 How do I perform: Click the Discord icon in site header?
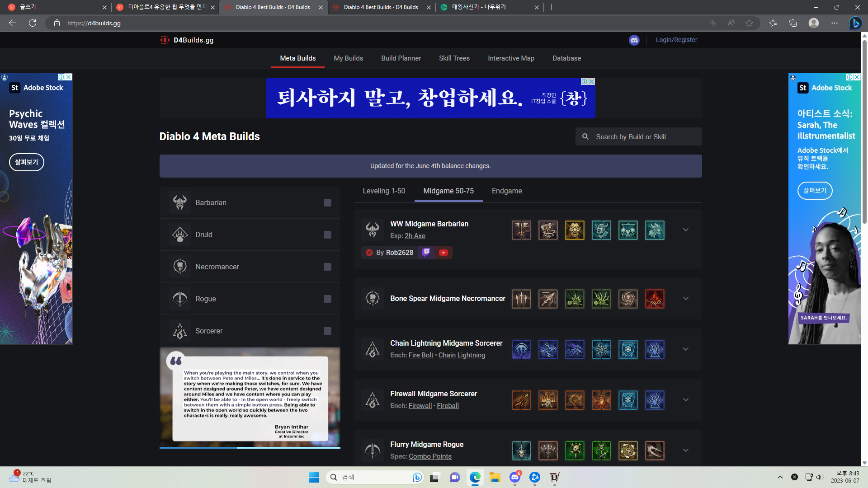tap(634, 40)
